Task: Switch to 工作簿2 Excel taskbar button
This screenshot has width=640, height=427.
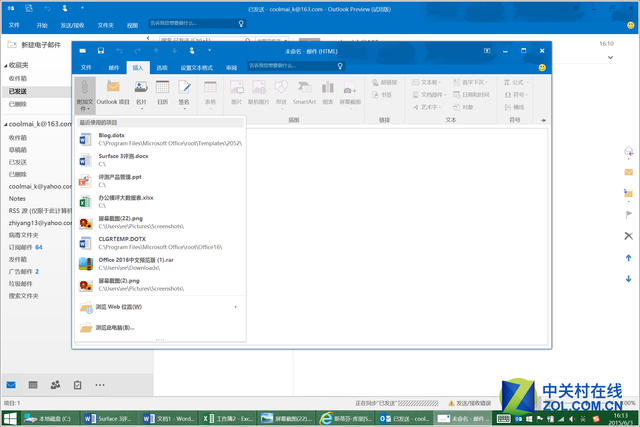Action: pos(229,418)
